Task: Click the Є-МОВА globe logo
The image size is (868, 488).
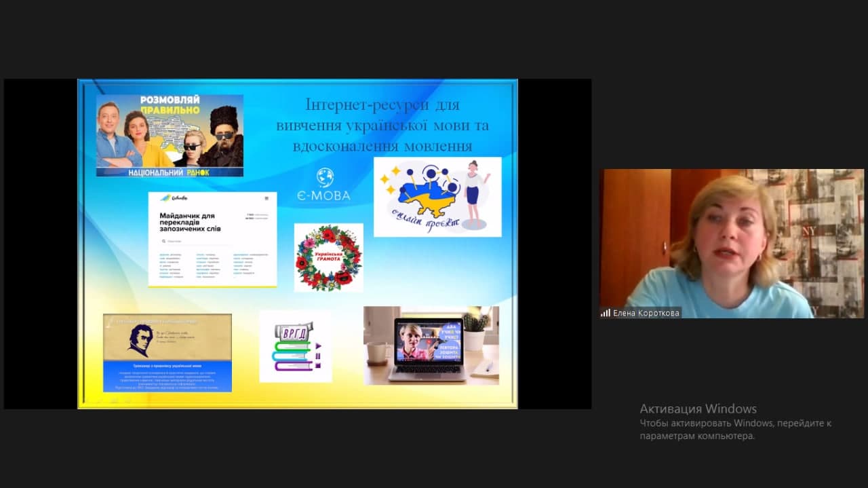Action: 325,177
